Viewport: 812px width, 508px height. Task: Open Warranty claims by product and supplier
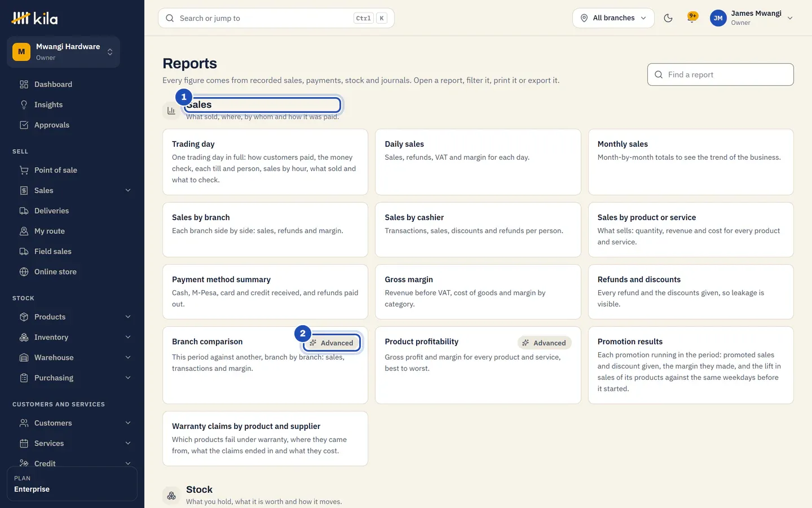[x=265, y=439]
